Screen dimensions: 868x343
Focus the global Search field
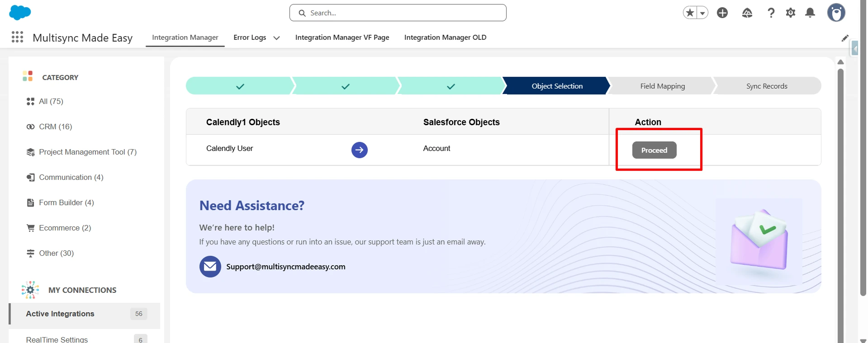pos(398,13)
